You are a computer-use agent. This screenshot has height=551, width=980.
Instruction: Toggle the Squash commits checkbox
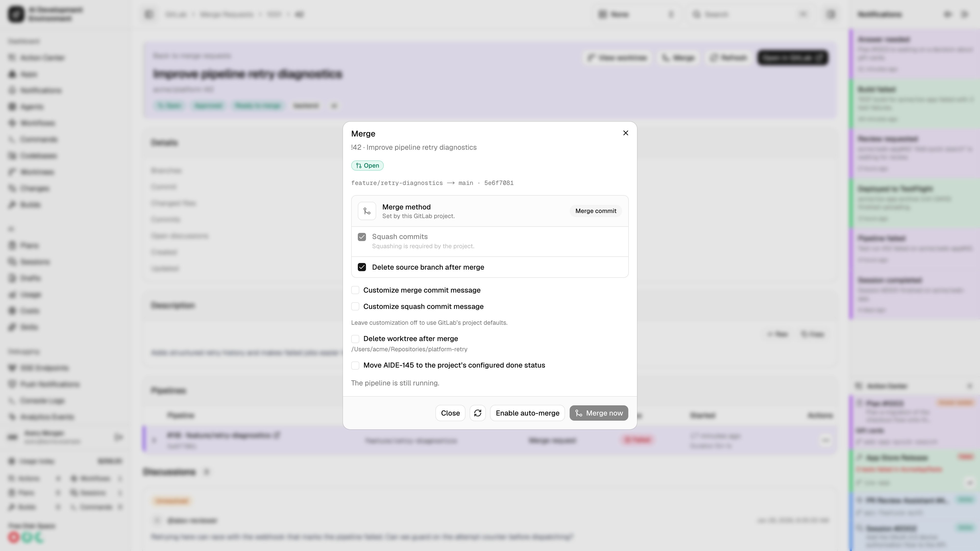point(362,237)
